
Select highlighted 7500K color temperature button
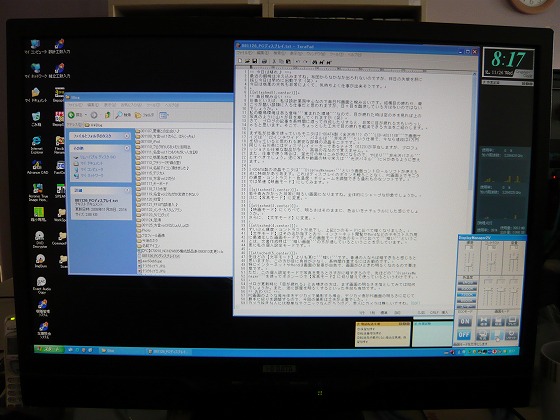(467, 295)
